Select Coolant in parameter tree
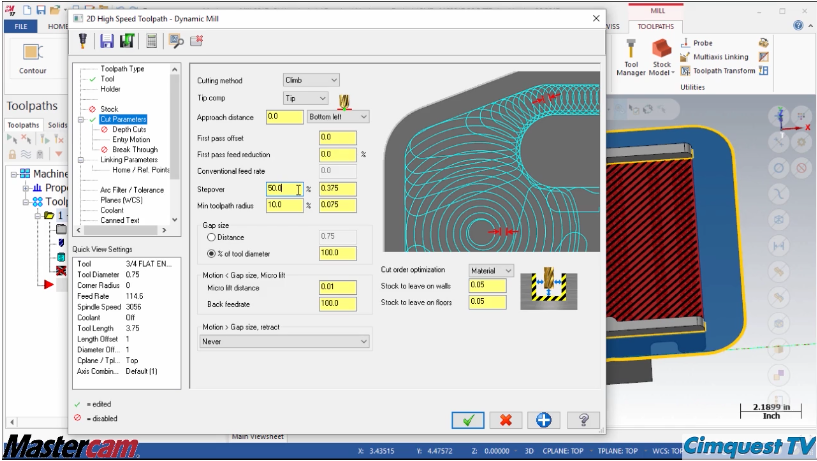Screen dimensions: 817x461 [112, 210]
